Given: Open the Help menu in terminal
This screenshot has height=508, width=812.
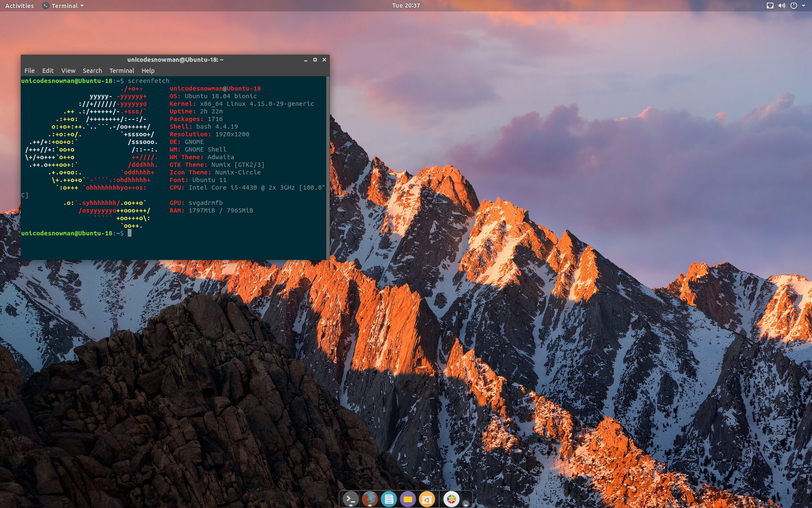Looking at the screenshot, I should (x=148, y=71).
